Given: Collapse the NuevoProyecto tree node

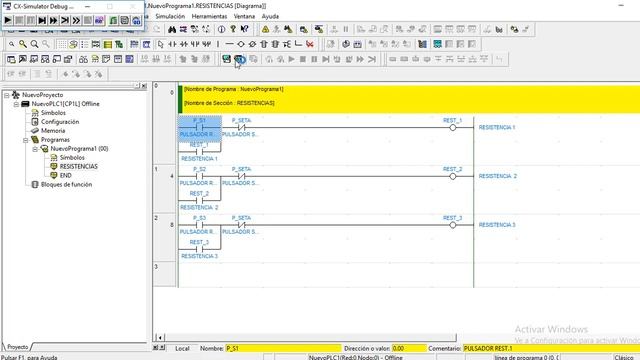Looking at the screenshot, I should point(7,95).
